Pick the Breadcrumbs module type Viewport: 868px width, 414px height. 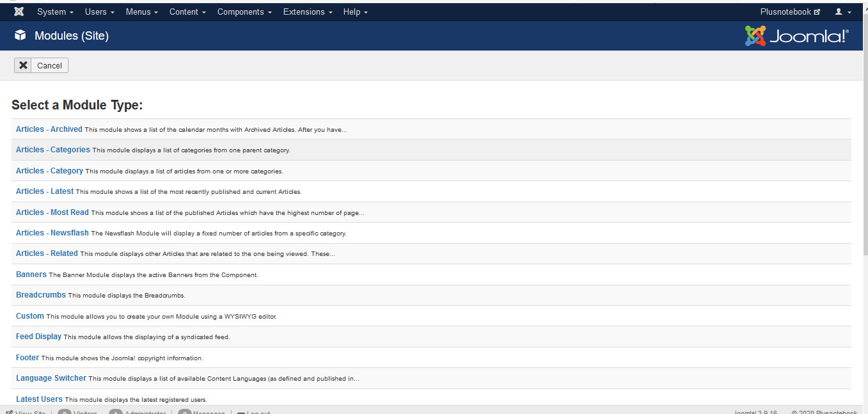coord(41,295)
